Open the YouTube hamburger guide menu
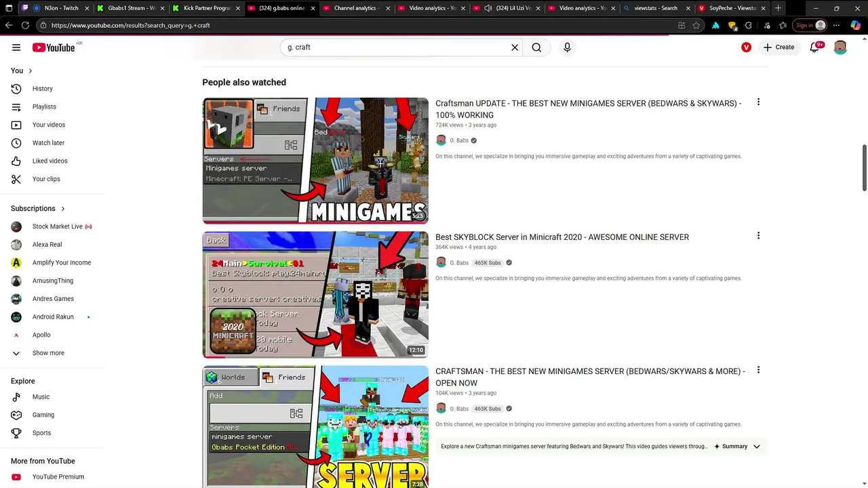Viewport: 868px width, 488px height. pos(16,47)
